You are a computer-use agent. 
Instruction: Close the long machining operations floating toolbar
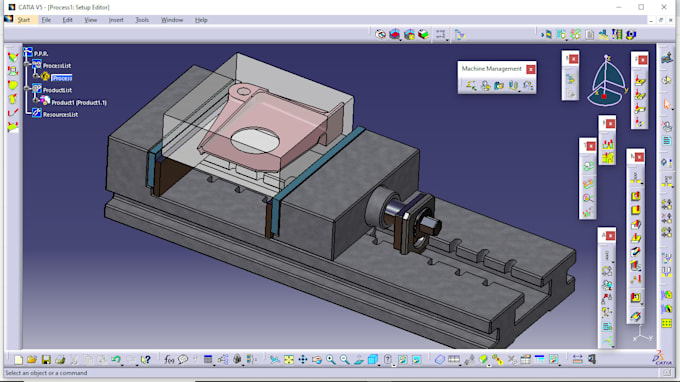tap(639, 157)
